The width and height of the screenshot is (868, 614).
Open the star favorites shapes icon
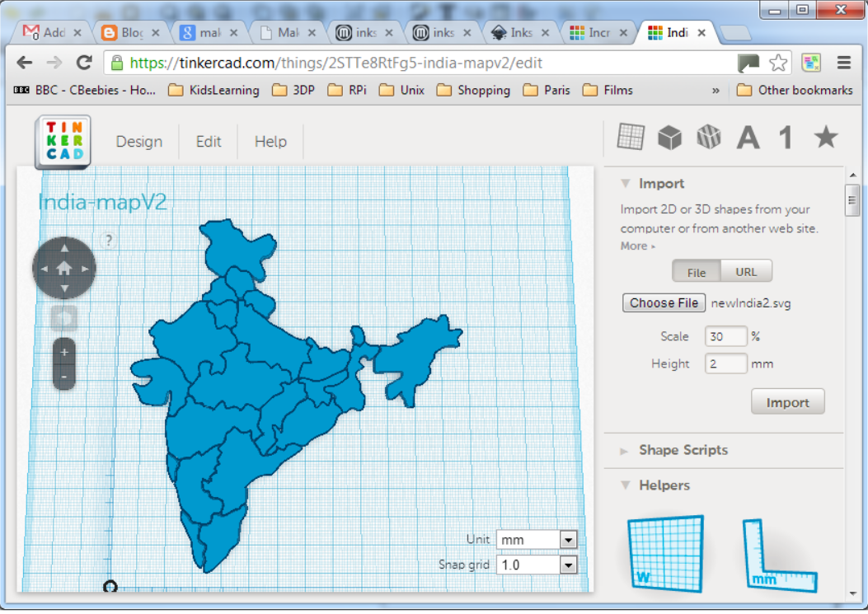click(825, 137)
